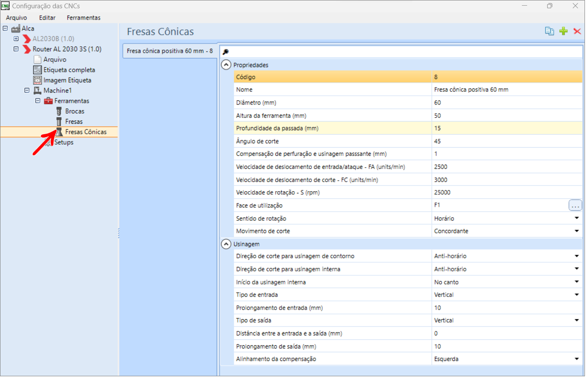Select Etiqueta completa in the tree

pos(69,70)
